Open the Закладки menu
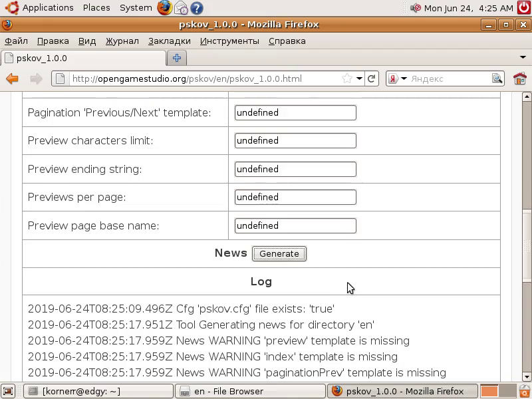 coord(169,41)
